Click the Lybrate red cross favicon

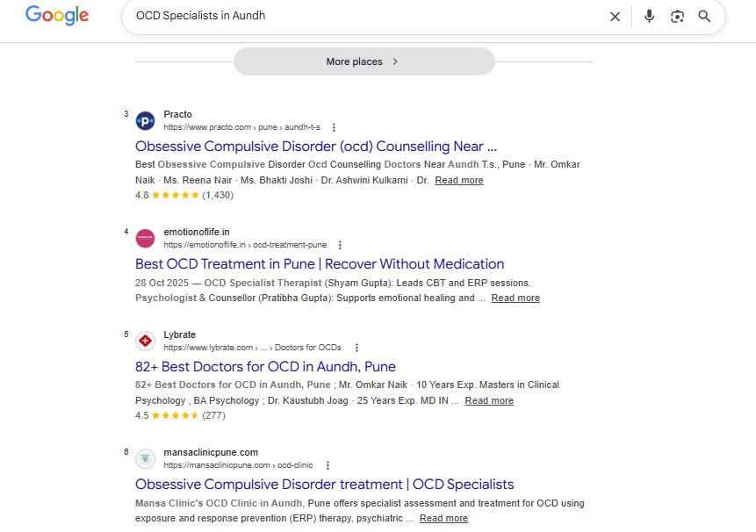(145, 341)
